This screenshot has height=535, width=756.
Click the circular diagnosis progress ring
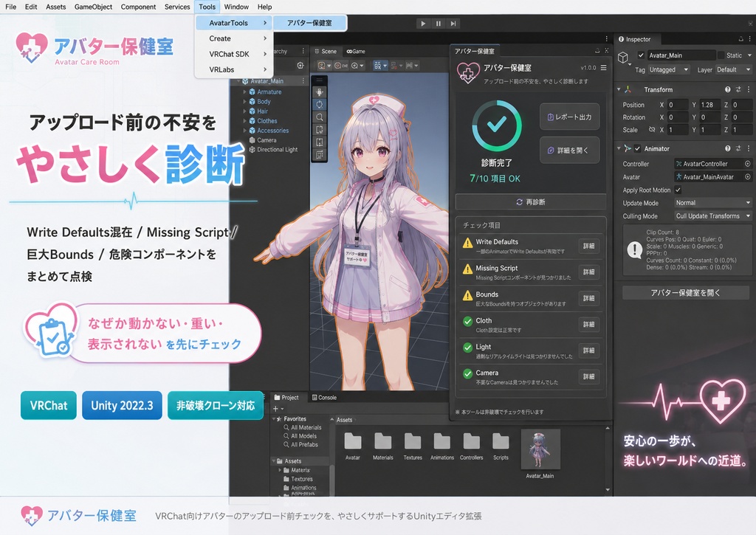(x=496, y=125)
